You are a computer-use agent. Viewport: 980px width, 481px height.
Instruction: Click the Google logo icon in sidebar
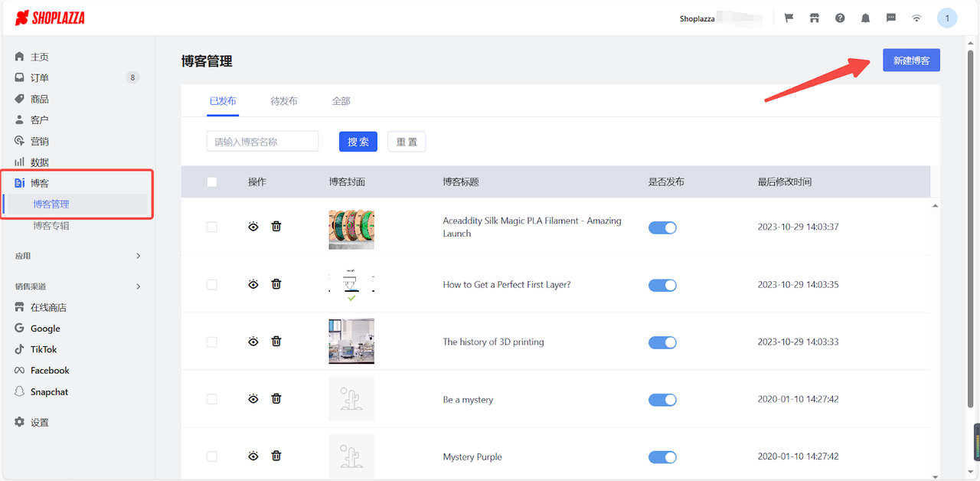click(20, 328)
